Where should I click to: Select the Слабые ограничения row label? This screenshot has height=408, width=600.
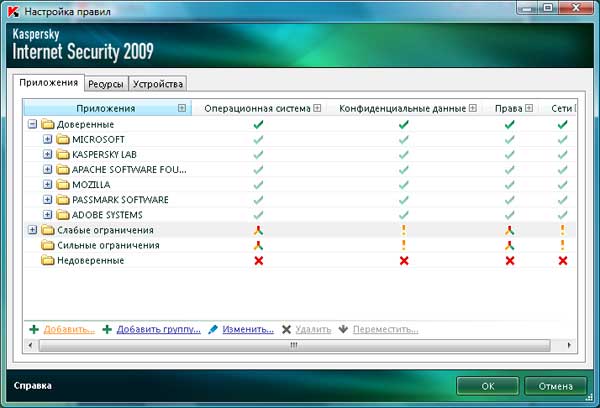pos(105,230)
